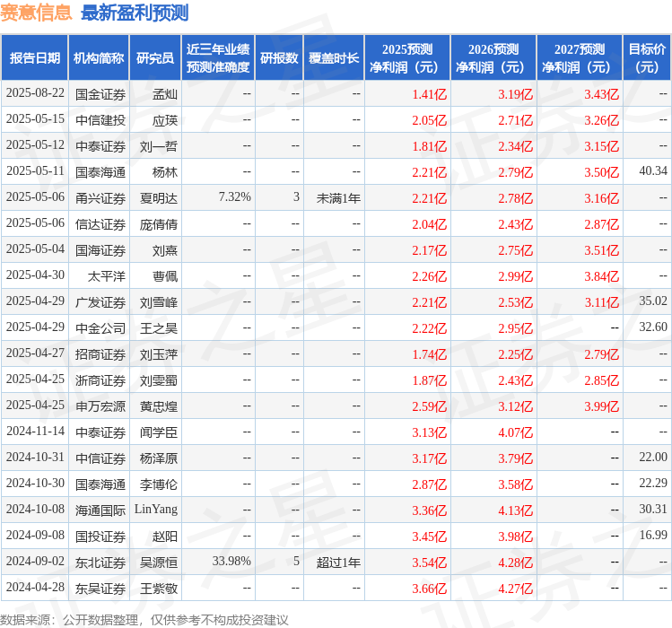The image size is (672, 628).
Task: Click 3.51亿 forecast value
Action: [x=602, y=250]
